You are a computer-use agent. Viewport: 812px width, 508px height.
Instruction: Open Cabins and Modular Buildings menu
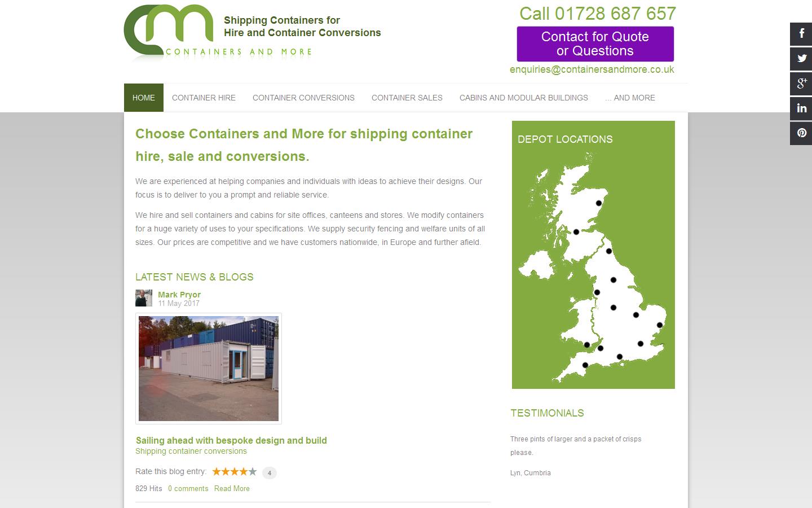click(524, 98)
